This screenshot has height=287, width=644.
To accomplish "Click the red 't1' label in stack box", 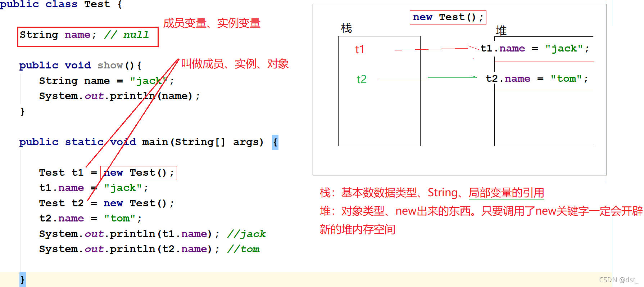I will point(360,49).
